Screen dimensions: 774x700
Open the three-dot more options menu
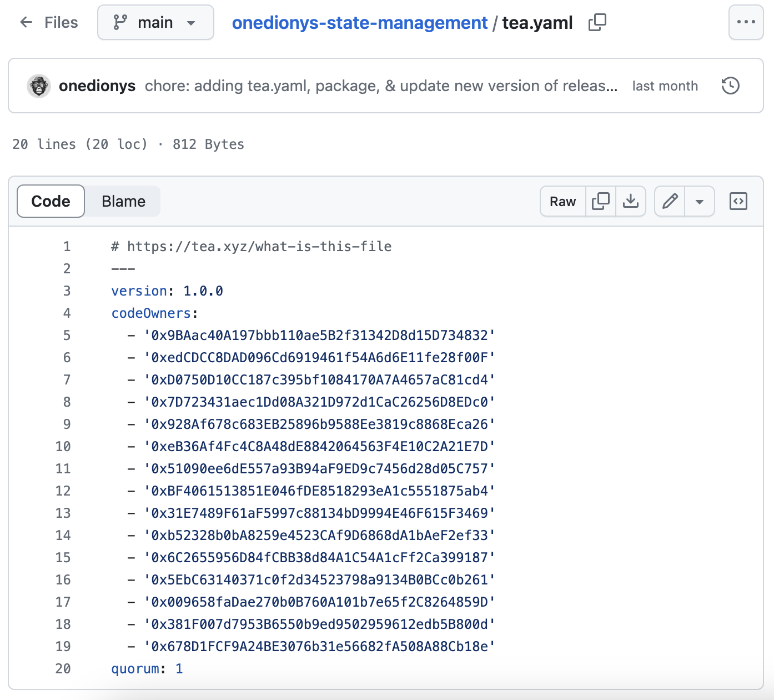[x=746, y=22]
